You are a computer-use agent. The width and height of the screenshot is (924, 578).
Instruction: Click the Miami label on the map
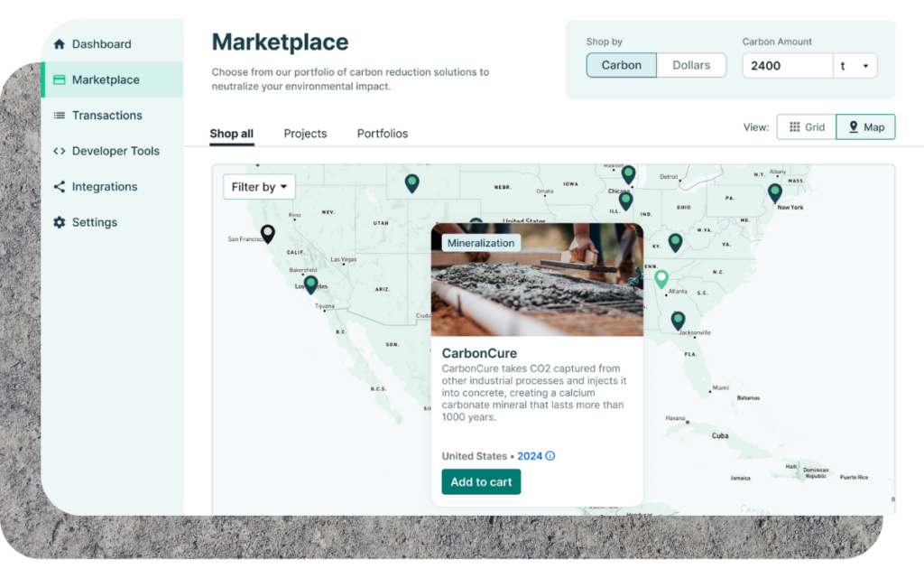click(x=720, y=387)
